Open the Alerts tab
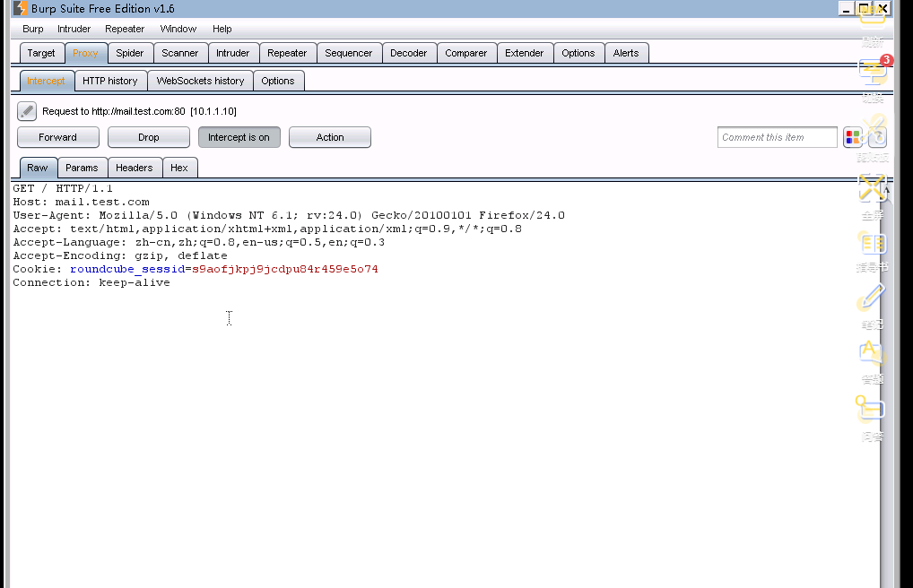The image size is (913, 588). [x=626, y=53]
